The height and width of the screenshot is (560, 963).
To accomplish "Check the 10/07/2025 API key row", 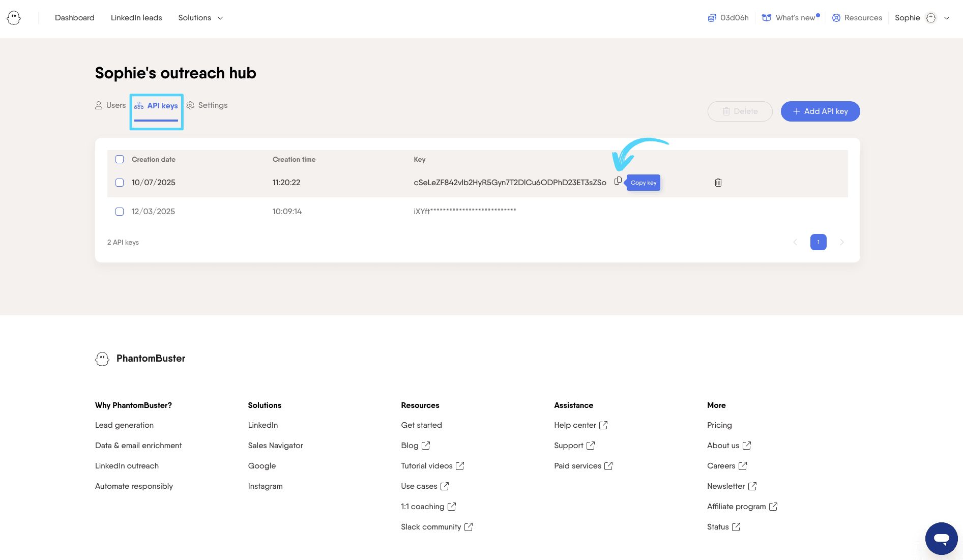I will pyautogui.click(x=120, y=183).
